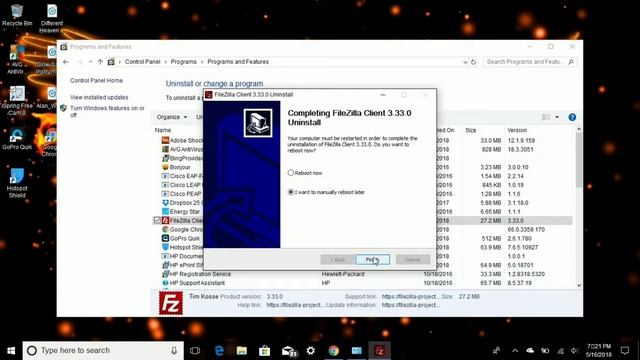Select HP Registration Service row
This screenshot has width=640, height=360.
(x=362, y=274)
